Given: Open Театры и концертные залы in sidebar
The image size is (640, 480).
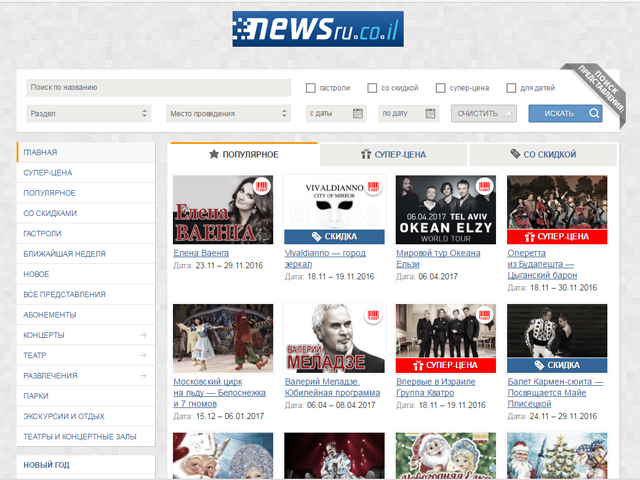Looking at the screenshot, I should 86,437.
